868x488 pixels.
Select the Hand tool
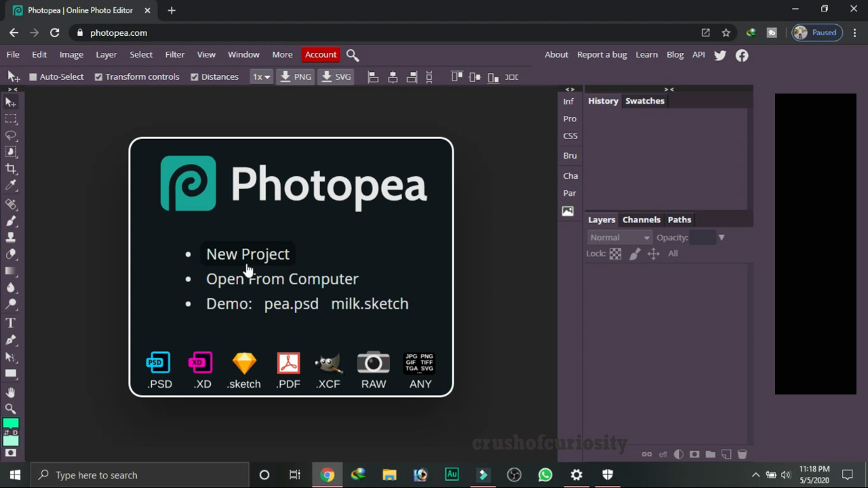coord(11,392)
